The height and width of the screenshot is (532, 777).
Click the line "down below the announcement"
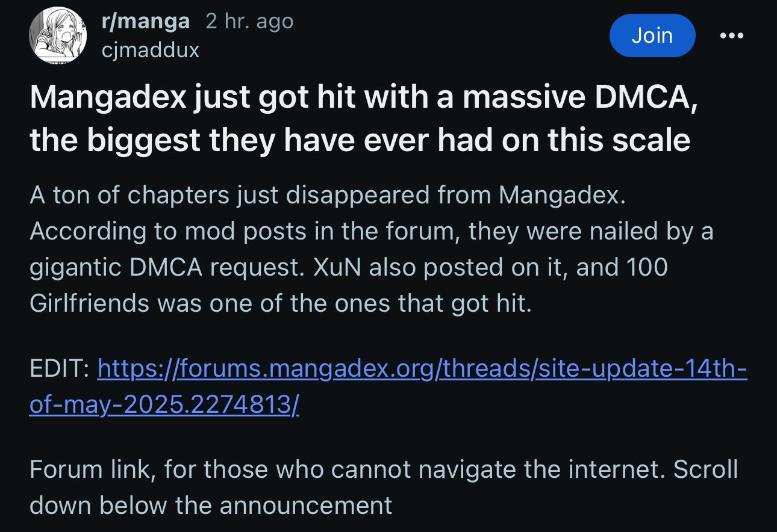point(211,505)
